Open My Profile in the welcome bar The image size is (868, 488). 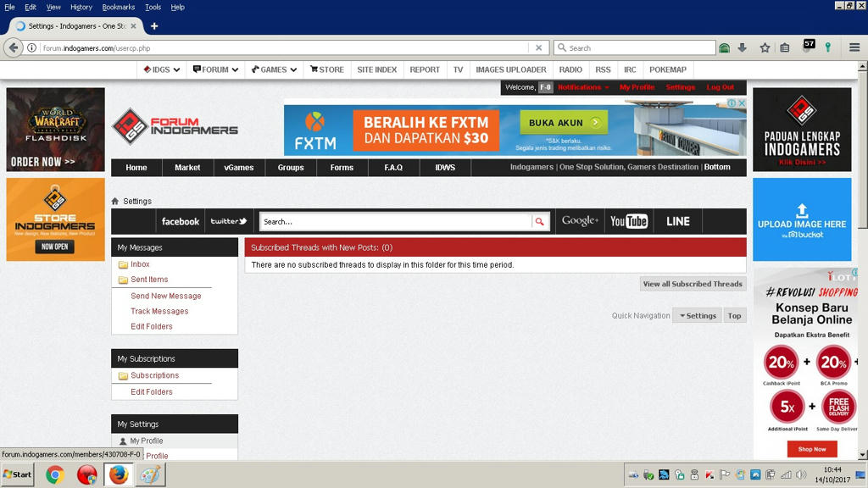[637, 87]
